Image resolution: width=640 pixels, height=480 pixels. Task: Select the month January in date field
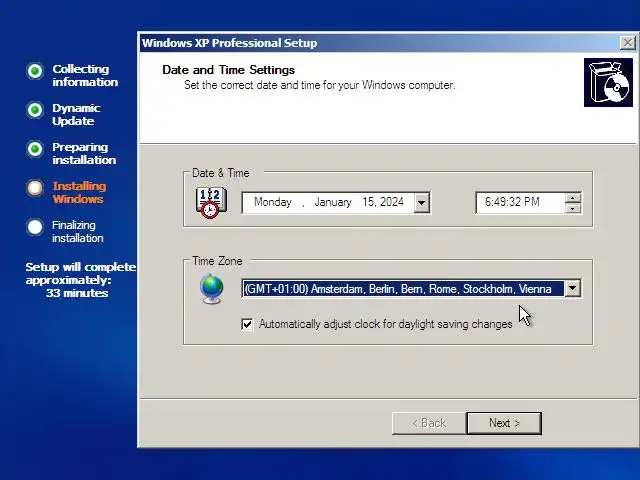pos(333,202)
